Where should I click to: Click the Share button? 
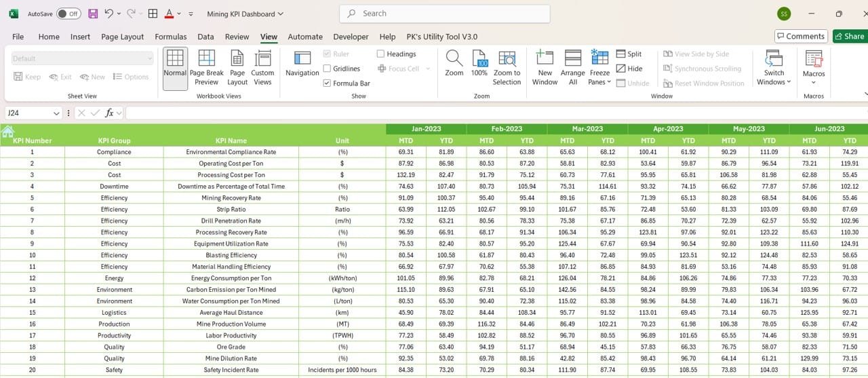click(850, 36)
